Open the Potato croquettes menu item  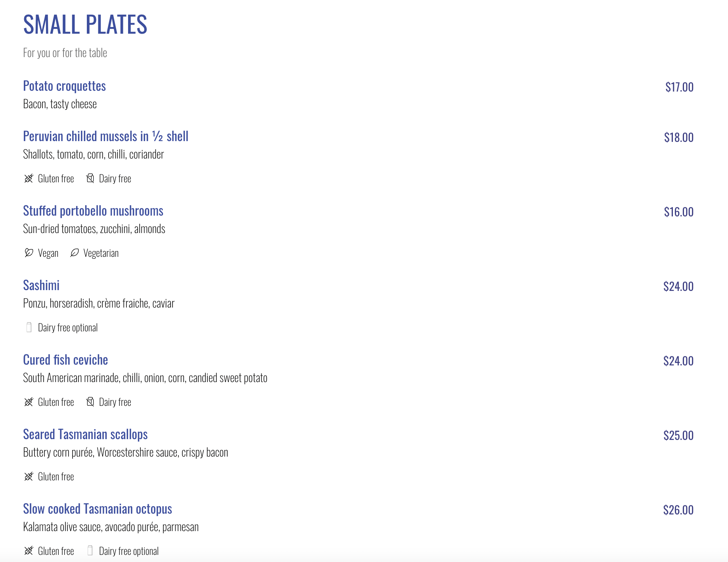coord(64,86)
